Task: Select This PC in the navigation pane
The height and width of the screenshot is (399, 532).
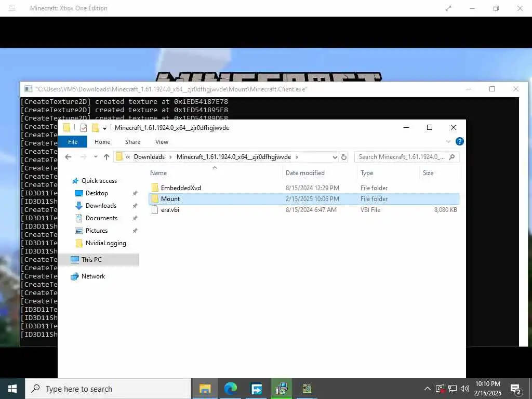Action: pos(91,260)
